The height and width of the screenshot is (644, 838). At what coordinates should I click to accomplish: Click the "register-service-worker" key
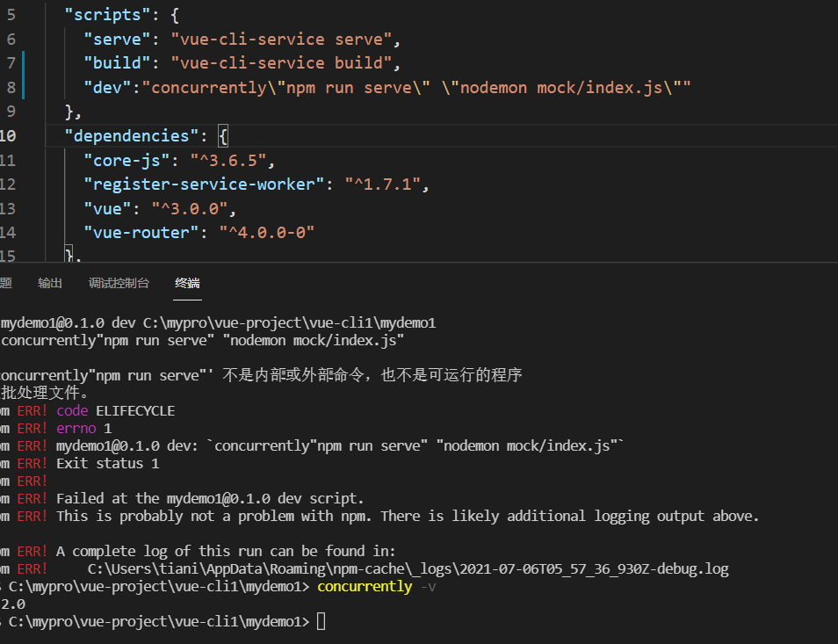204,185
